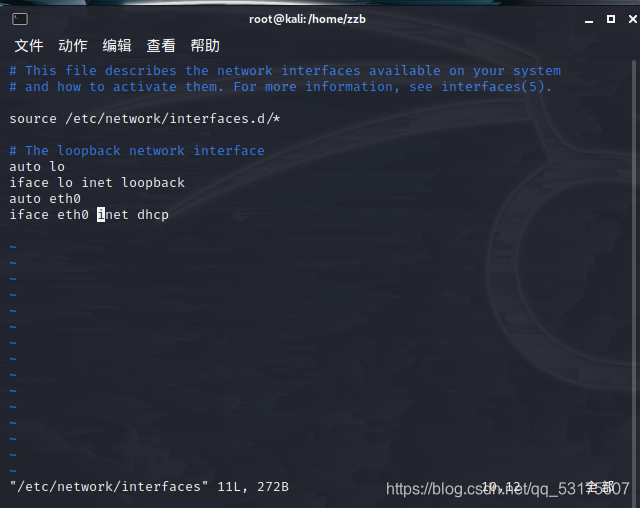Click the status text '"/etc/network/interfaces" 11L, 272B'
The width and height of the screenshot is (640, 508).
pyautogui.click(x=149, y=487)
